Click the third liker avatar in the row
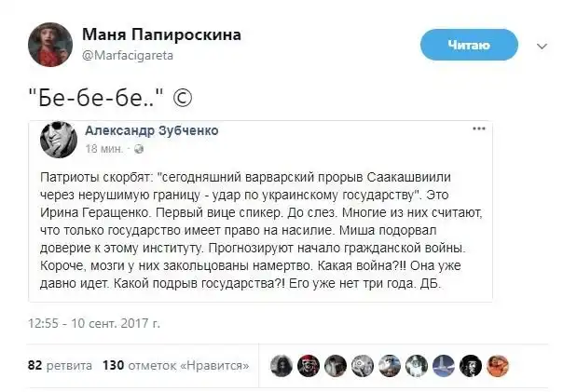The image size is (577, 392). (336, 365)
